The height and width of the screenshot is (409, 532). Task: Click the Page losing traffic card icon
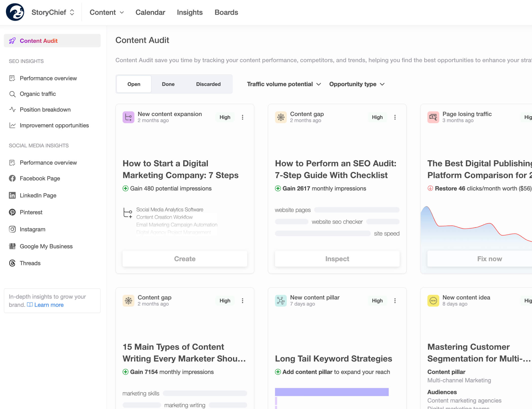[433, 117]
